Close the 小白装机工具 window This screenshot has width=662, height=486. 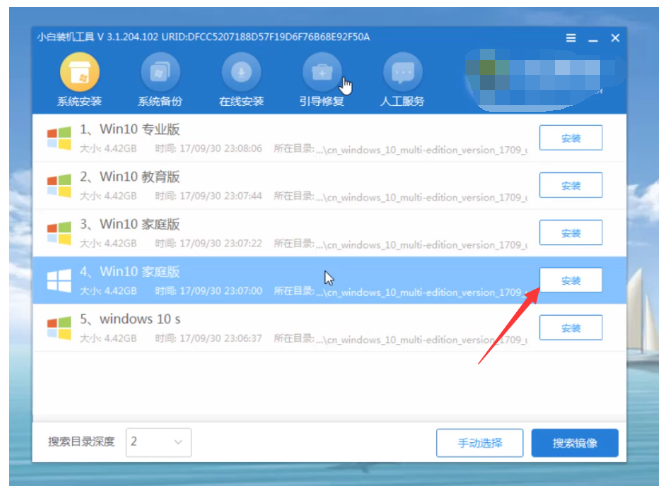pos(615,38)
